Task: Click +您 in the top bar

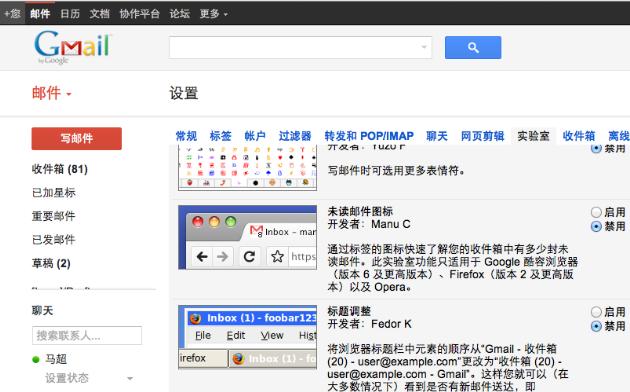Action: pyautogui.click(x=12, y=14)
